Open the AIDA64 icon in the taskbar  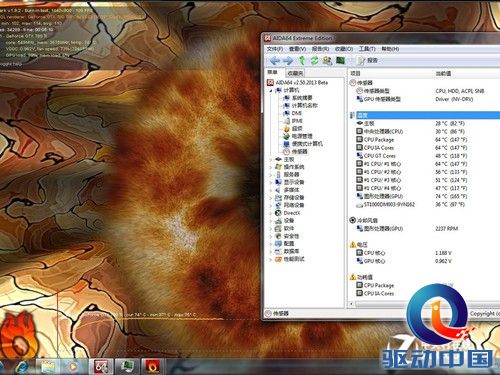point(101,366)
